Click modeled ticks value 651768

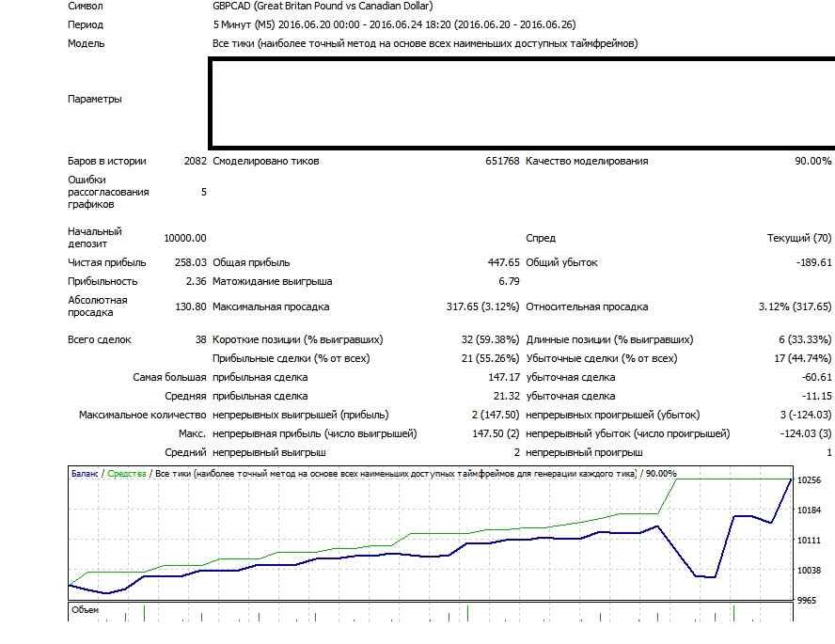click(x=502, y=161)
